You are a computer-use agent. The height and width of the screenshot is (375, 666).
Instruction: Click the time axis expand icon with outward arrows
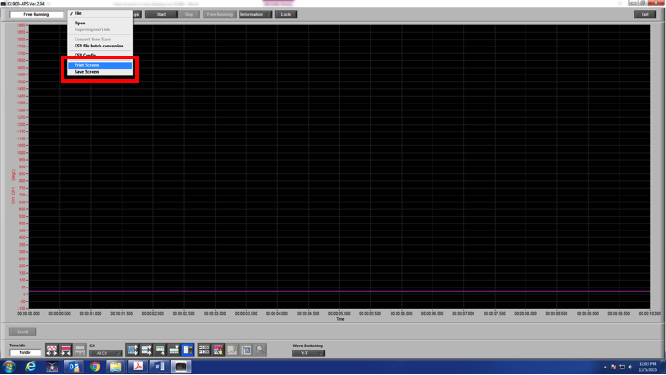click(x=51, y=350)
